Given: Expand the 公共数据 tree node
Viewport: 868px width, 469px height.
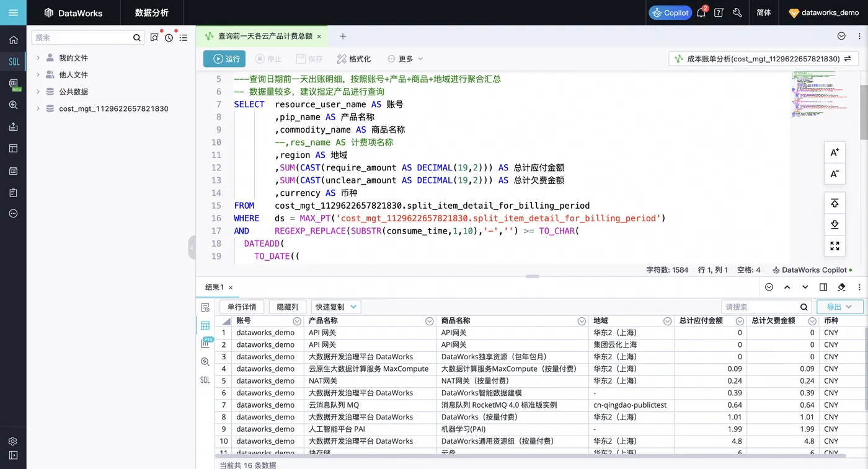Looking at the screenshot, I should (38, 91).
